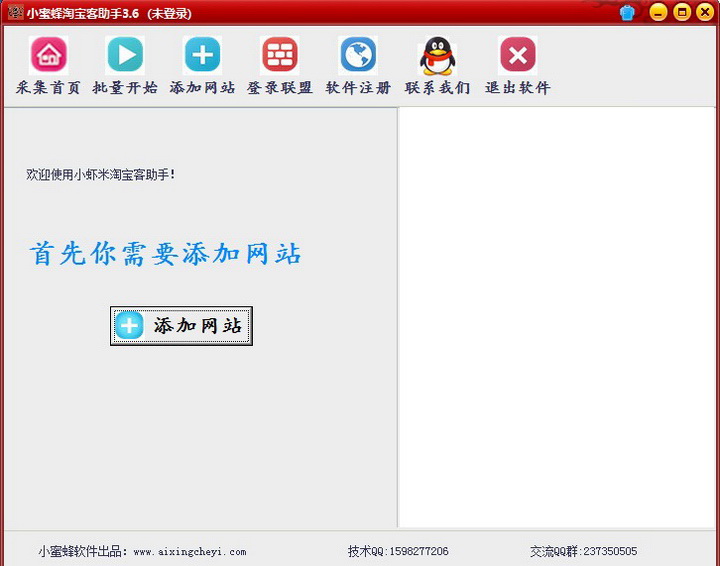This screenshot has height=566, width=720.
Task: Click the skin shirt icon in title bar
Action: [627, 12]
